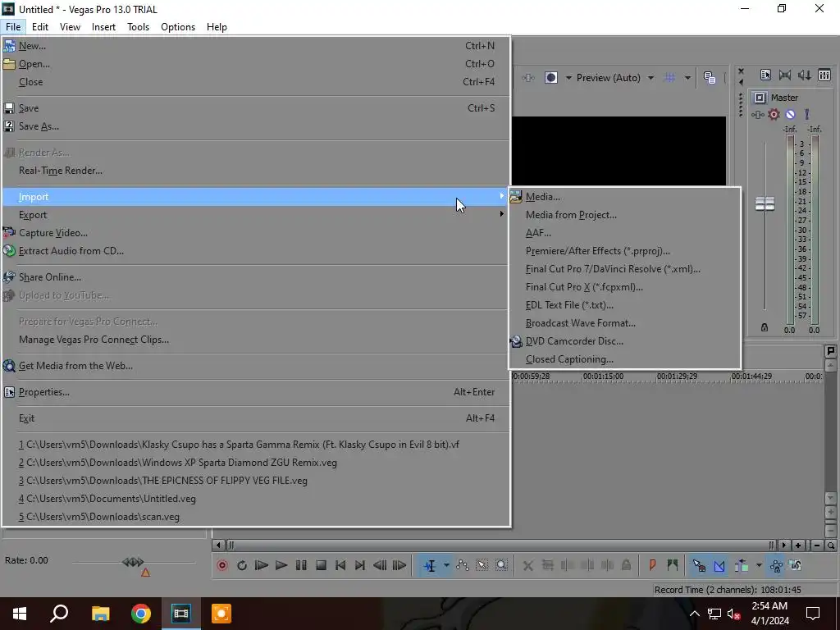Click Copy Snapshot to Clipboard icon
This screenshot has width=840, height=630.
pyautogui.click(x=710, y=78)
